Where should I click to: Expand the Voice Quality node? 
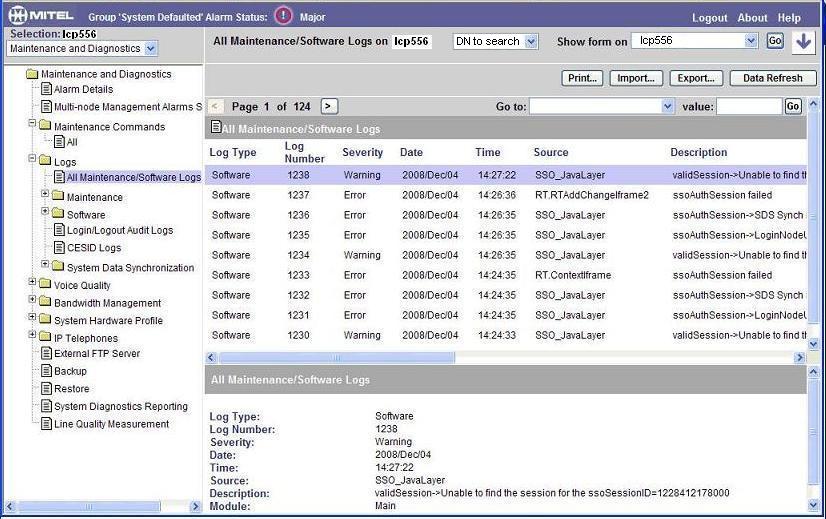pyautogui.click(x=32, y=282)
